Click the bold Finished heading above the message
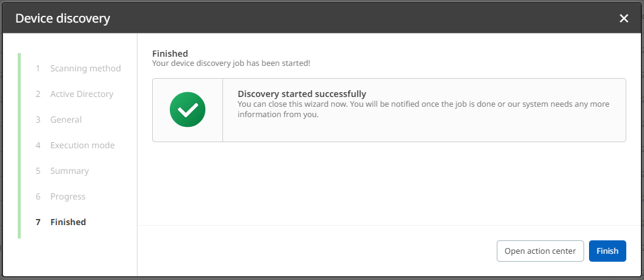The height and width of the screenshot is (280, 644). [170, 54]
